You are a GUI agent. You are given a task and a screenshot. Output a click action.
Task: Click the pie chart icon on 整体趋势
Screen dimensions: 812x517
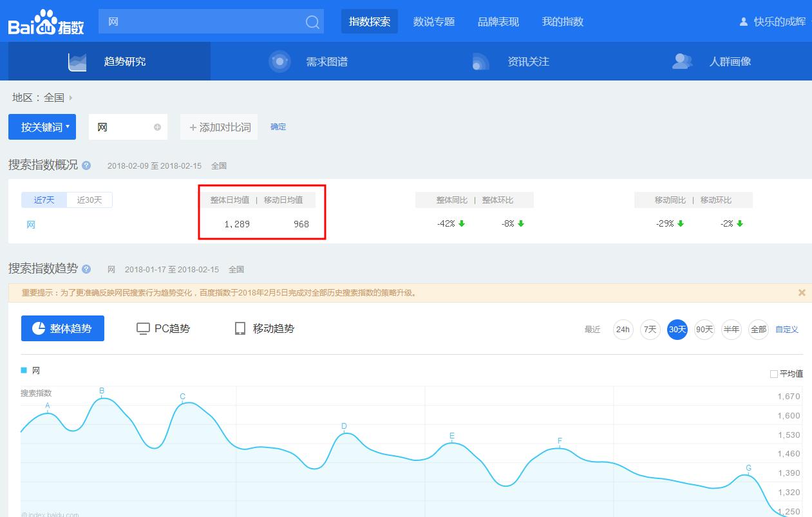point(38,328)
